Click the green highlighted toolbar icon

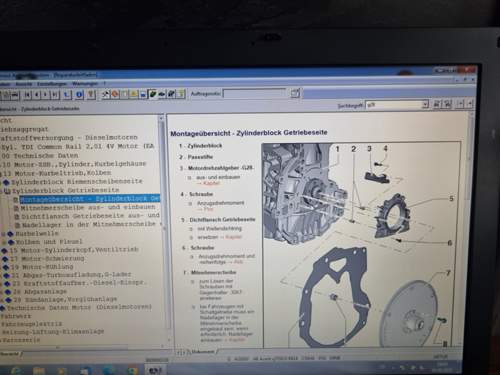pyautogui.click(x=153, y=94)
